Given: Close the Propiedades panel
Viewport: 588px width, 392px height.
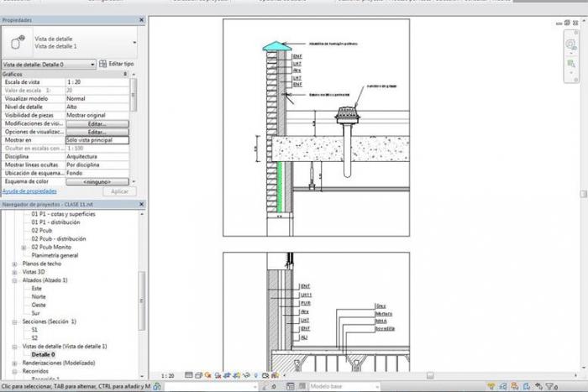Looking at the screenshot, I should pyautogui.click(x=139, y=19).
